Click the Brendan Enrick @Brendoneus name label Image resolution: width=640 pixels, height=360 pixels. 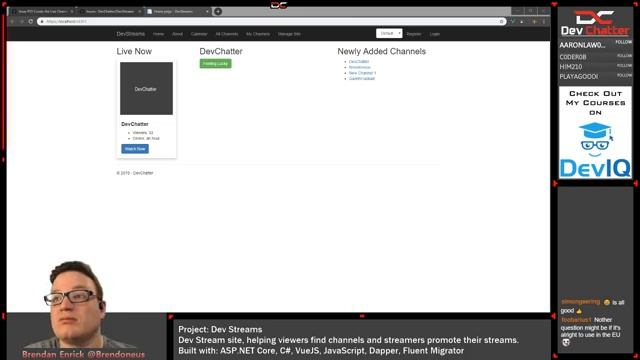(x=83, y=354)
